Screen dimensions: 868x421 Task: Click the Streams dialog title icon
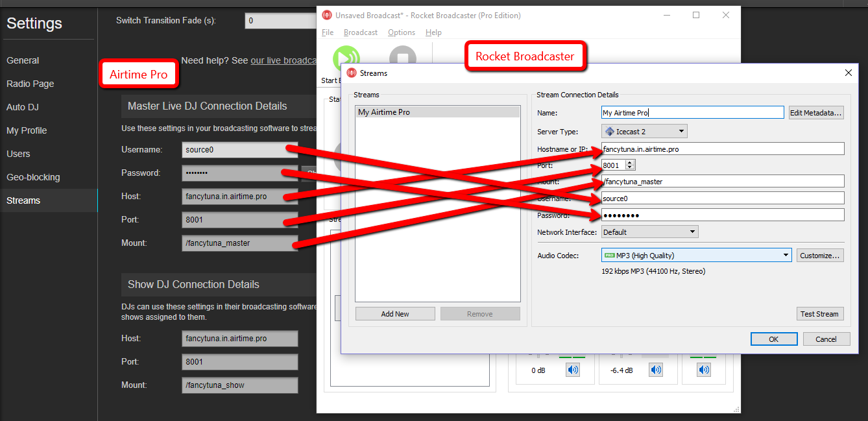(352, 73)
